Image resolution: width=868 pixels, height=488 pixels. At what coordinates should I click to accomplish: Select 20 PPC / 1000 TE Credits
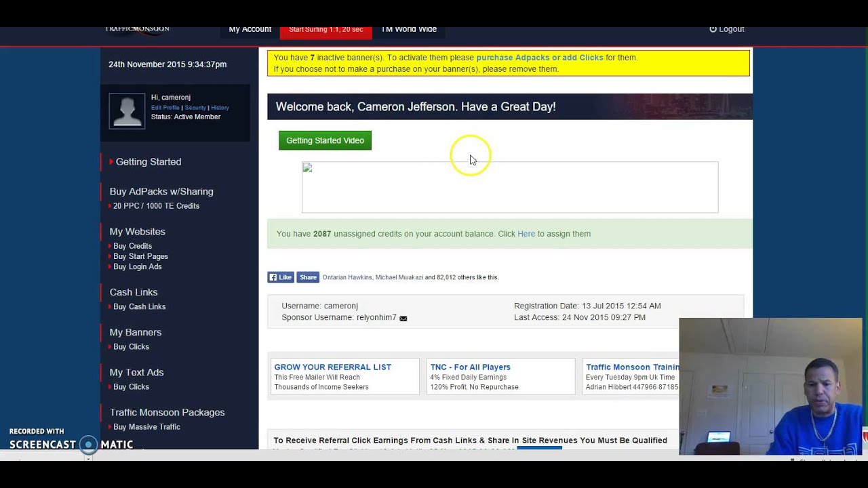[x=156, y=206]
